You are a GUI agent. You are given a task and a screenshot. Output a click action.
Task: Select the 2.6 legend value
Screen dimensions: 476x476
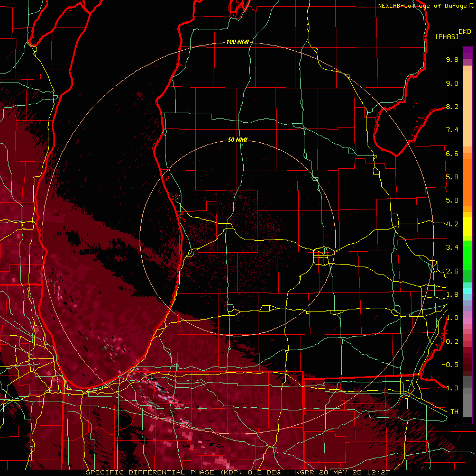[x=452, y=271]
